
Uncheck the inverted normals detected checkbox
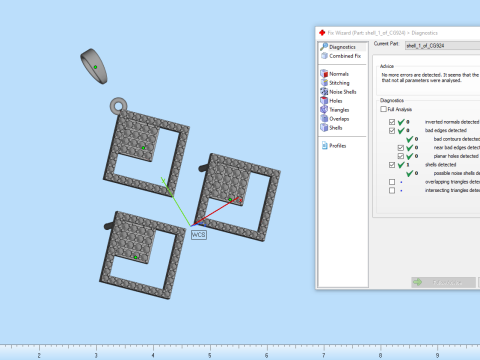392,122
